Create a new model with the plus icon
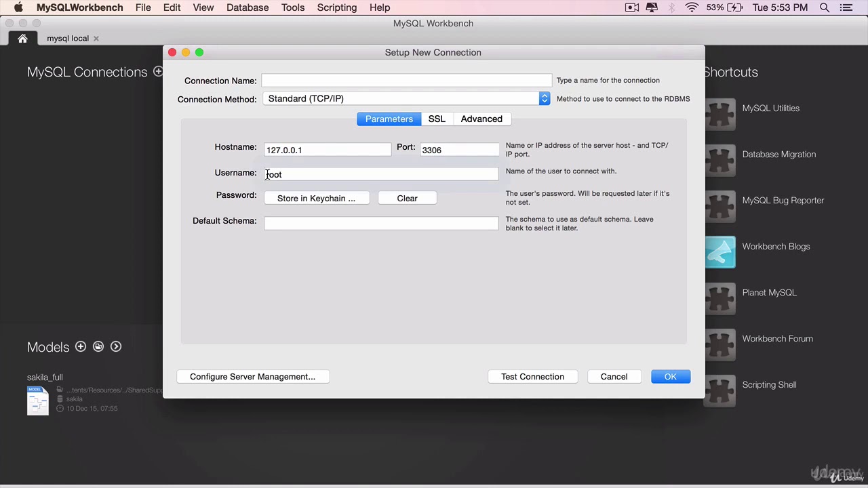The width and height of the screenshot is (868, 488). 81,346
